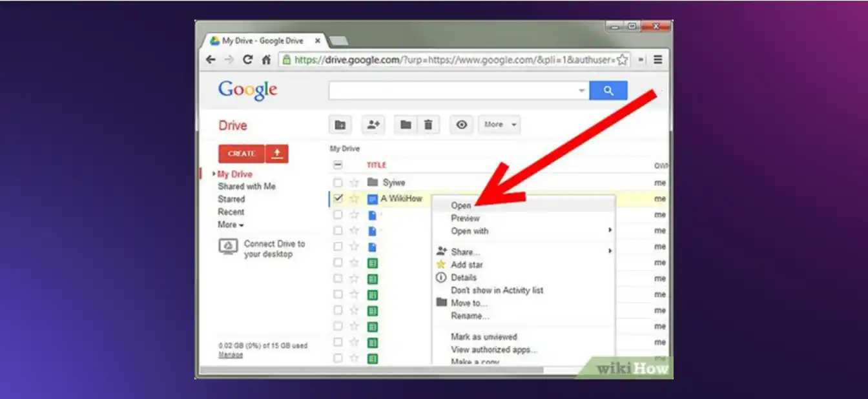Click the browser forward arrow

(x=229, y=59)
